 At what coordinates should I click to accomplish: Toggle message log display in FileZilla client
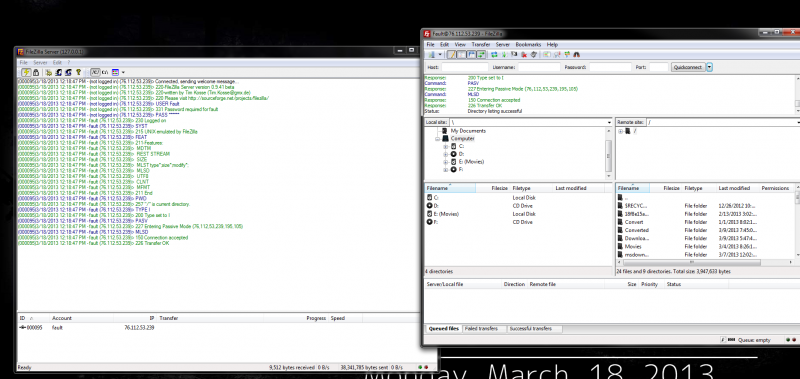(x=452, y=55)
